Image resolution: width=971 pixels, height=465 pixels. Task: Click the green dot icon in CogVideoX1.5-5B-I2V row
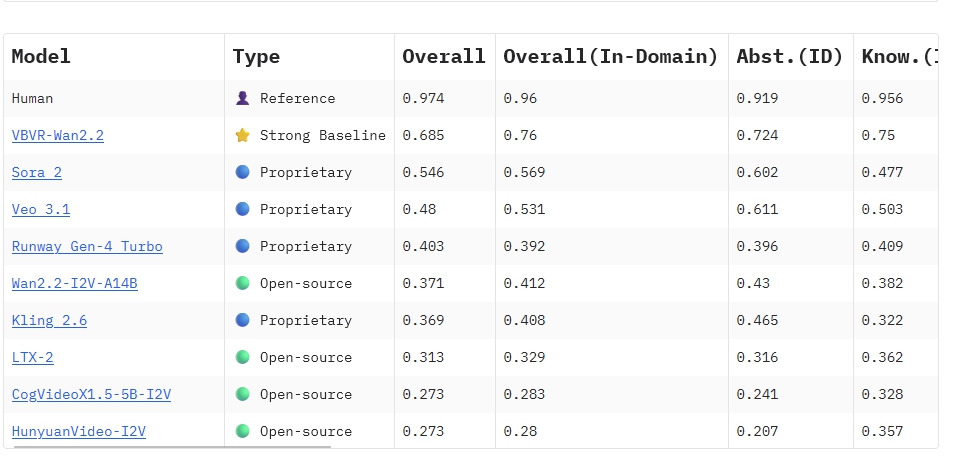[243, 394]
